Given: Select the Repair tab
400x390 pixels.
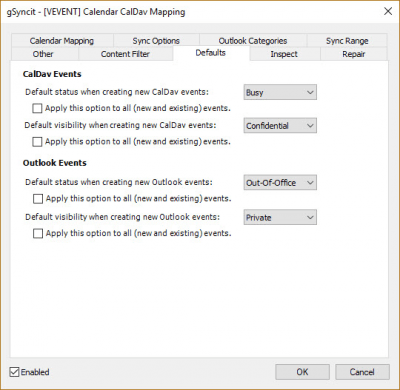Looking at the screenshot, I should point(354,54).
